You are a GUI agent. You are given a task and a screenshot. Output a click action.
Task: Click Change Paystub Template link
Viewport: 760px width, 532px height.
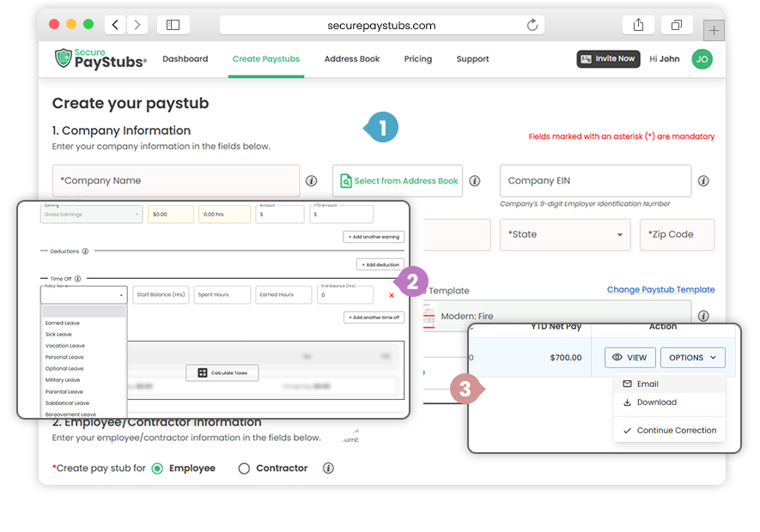pos(660,290)
